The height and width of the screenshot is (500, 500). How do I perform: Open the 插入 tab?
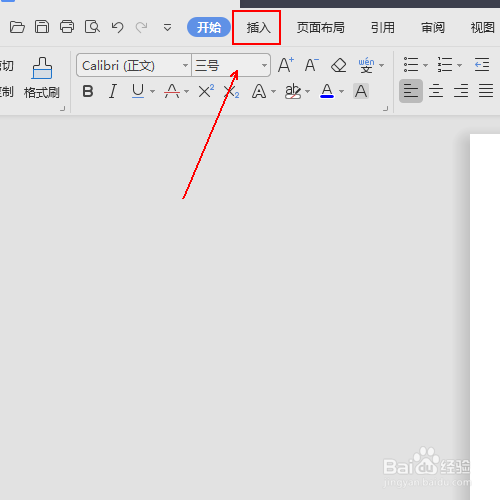[x=258, y=28]
